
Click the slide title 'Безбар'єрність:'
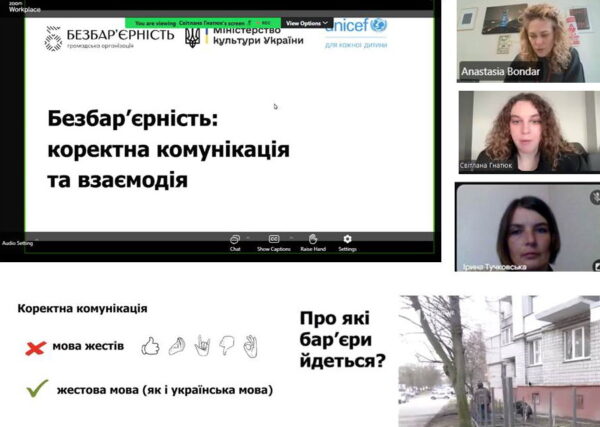pos(133,119)
